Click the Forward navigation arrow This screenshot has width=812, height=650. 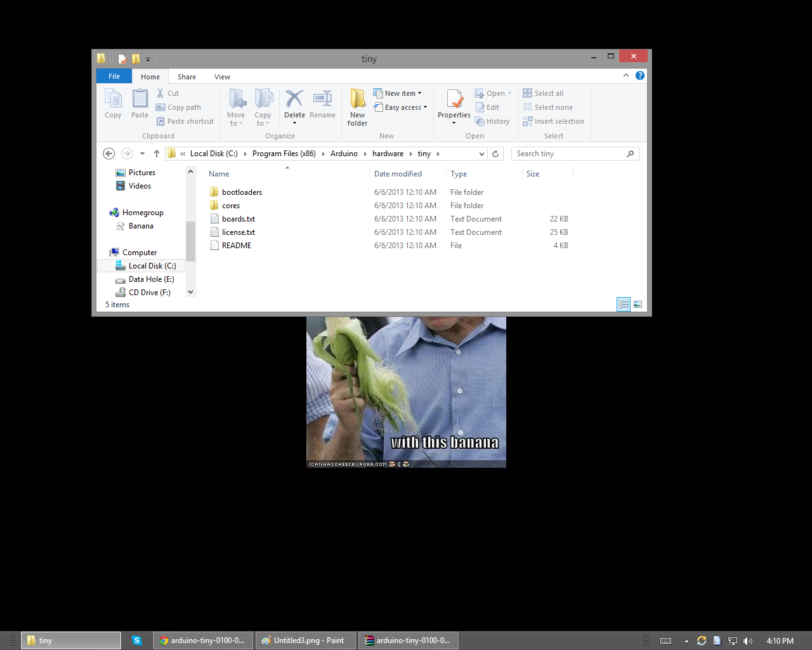pos(127,154)
